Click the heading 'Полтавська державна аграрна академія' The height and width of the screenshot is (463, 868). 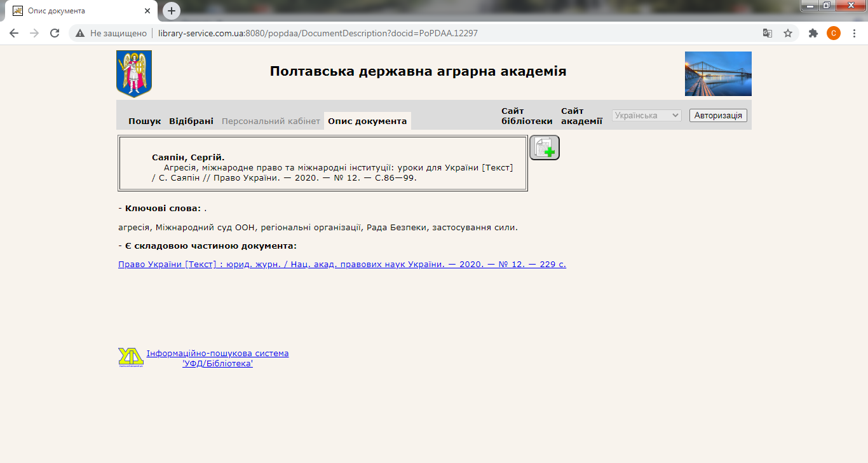418,71
